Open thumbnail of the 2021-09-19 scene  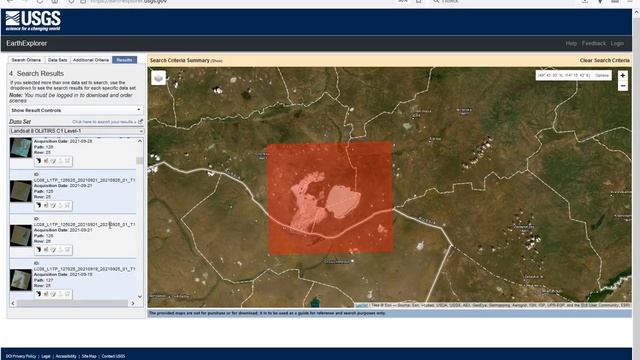coord(21,280)
